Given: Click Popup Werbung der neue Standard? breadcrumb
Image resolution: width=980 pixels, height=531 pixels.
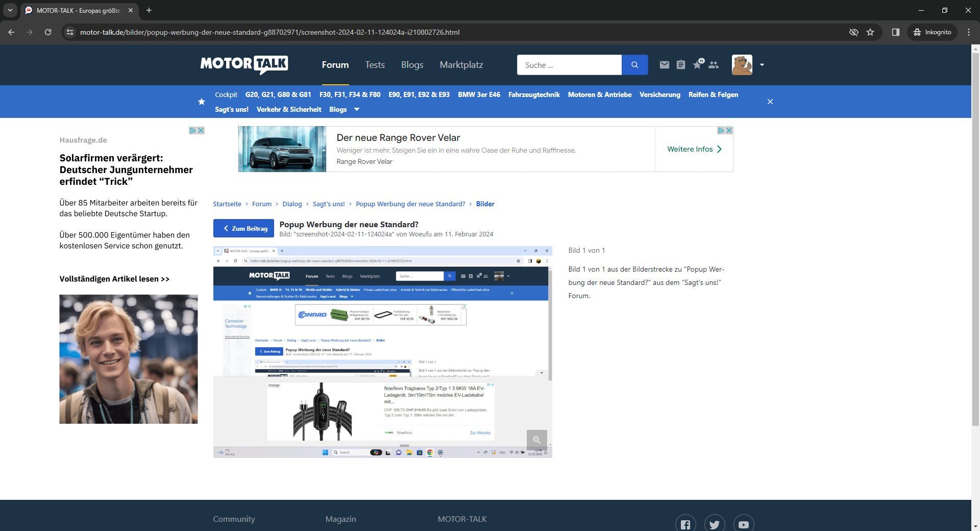Looking at the screenshot, I should pyautogui.click(x=410, y=204).
